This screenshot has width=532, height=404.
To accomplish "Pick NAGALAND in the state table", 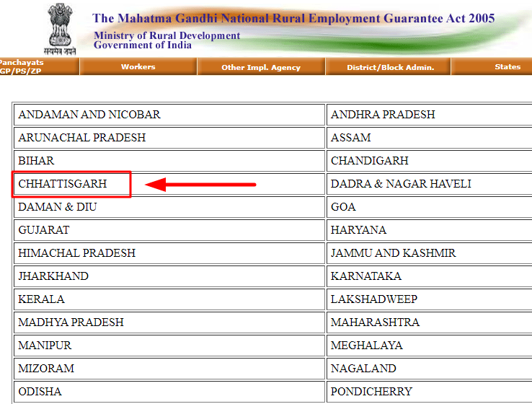I will (363, 369).
